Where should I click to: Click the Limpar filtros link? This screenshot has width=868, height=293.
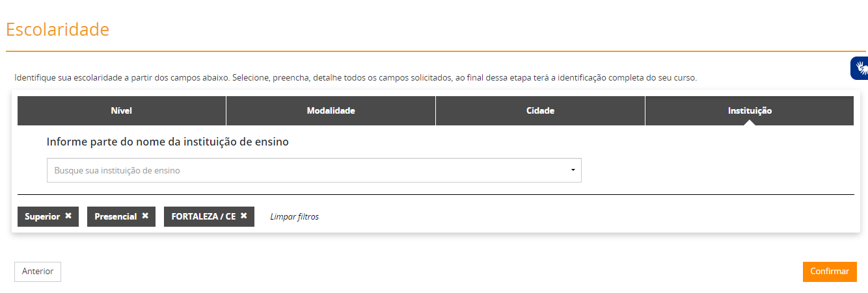294,217
